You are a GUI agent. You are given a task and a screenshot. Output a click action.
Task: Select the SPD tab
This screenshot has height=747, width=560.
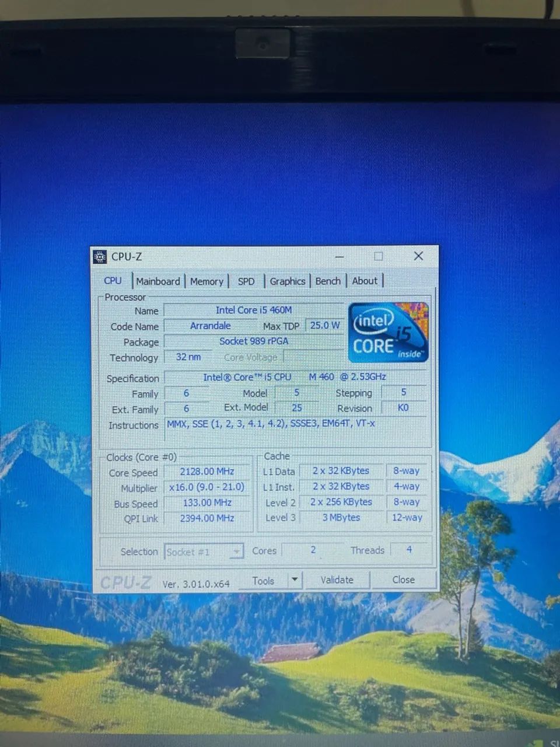click(246, 281)
